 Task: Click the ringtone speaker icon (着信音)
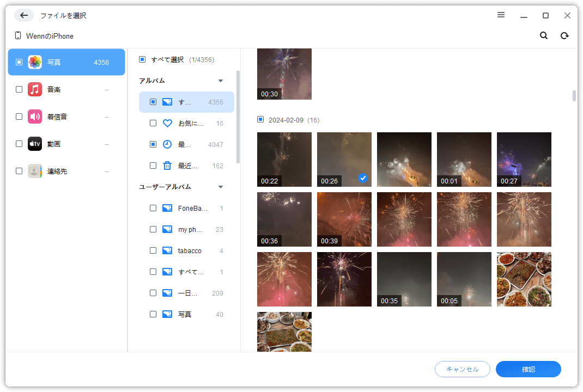[x=35, y=117]
